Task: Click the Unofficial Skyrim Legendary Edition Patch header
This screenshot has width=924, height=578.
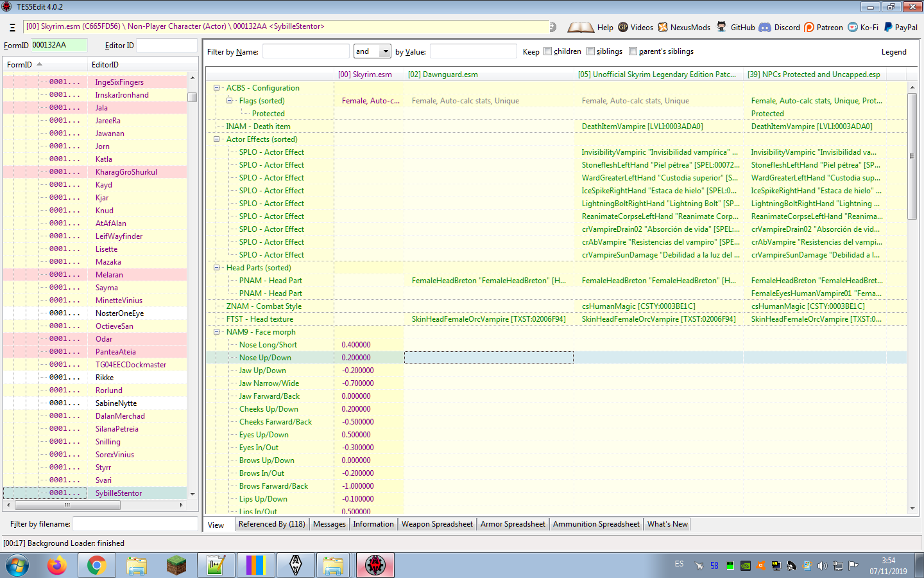Action: pos(658,74)
